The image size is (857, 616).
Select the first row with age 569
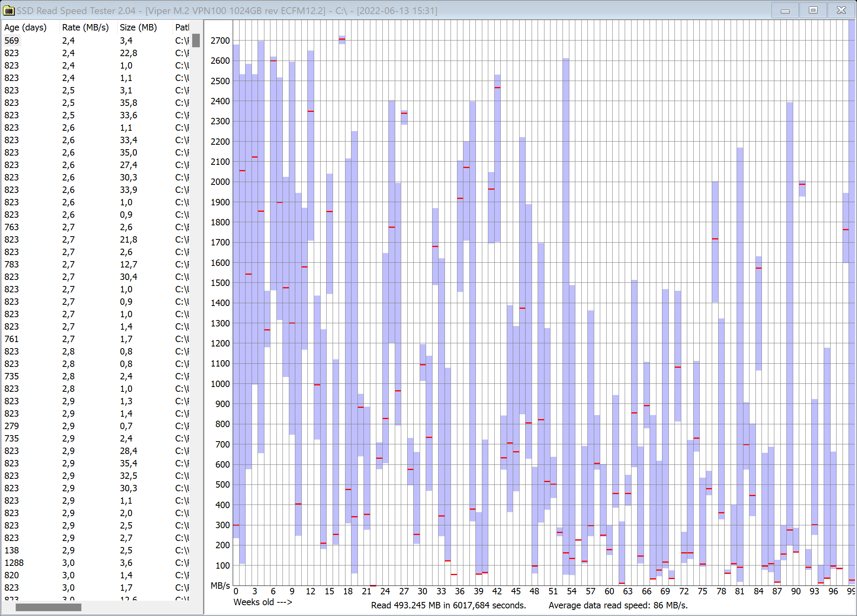12,41
